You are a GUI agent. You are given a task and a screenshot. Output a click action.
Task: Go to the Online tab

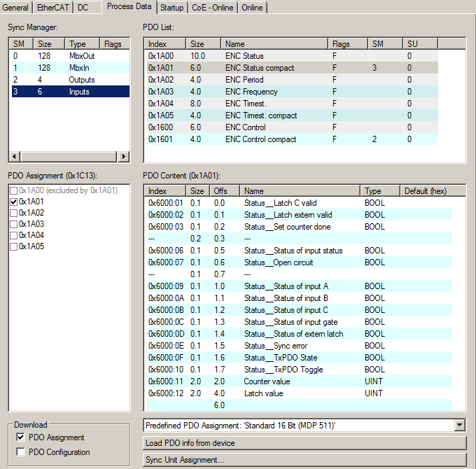point(252,7)
